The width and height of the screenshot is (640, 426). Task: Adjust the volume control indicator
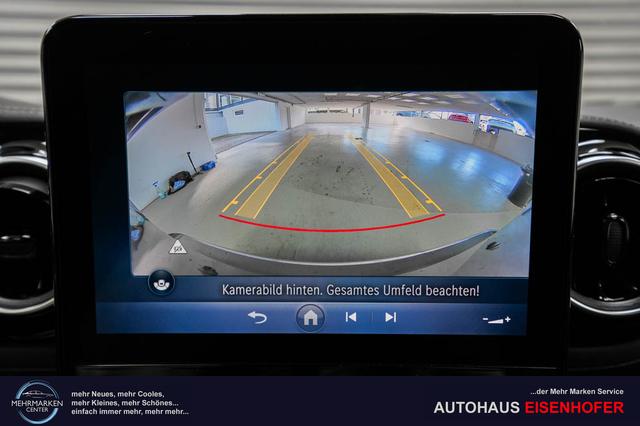click(497, 320)
